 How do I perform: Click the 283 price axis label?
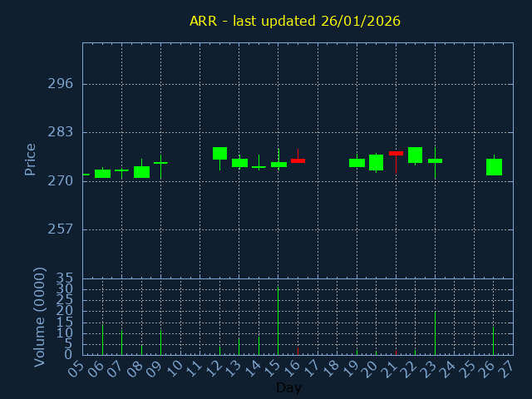pyautogui.click(x=60, y=132)
